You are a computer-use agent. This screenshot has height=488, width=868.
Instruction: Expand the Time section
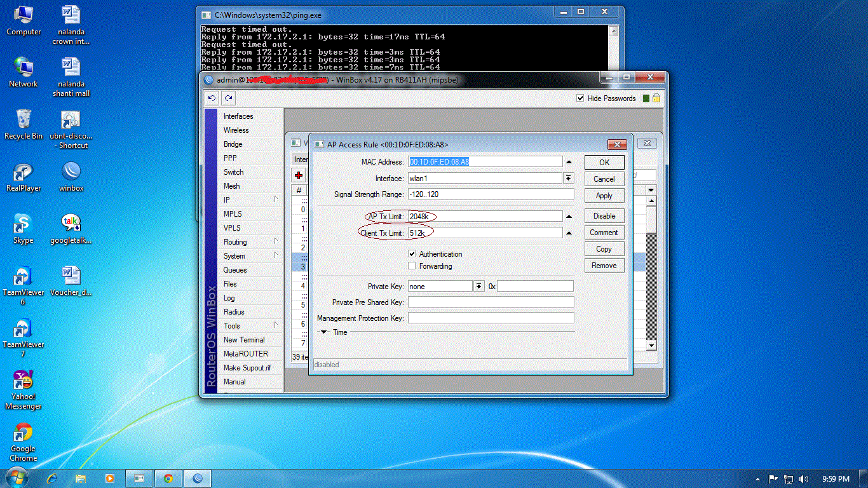pos(323,332)
